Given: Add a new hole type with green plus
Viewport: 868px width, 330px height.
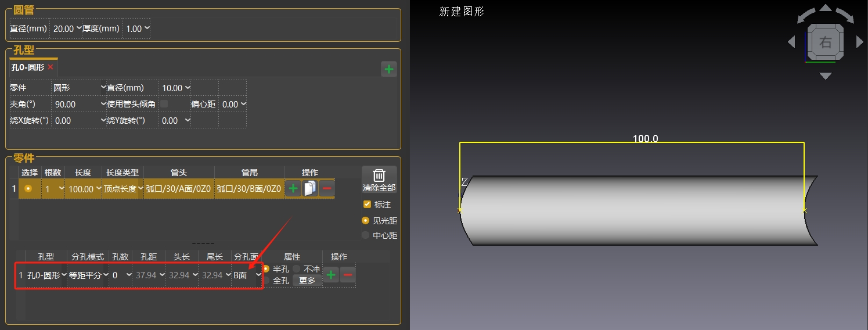Looking at the screenshot, I should pyautogui.click(x=389, y=69).
